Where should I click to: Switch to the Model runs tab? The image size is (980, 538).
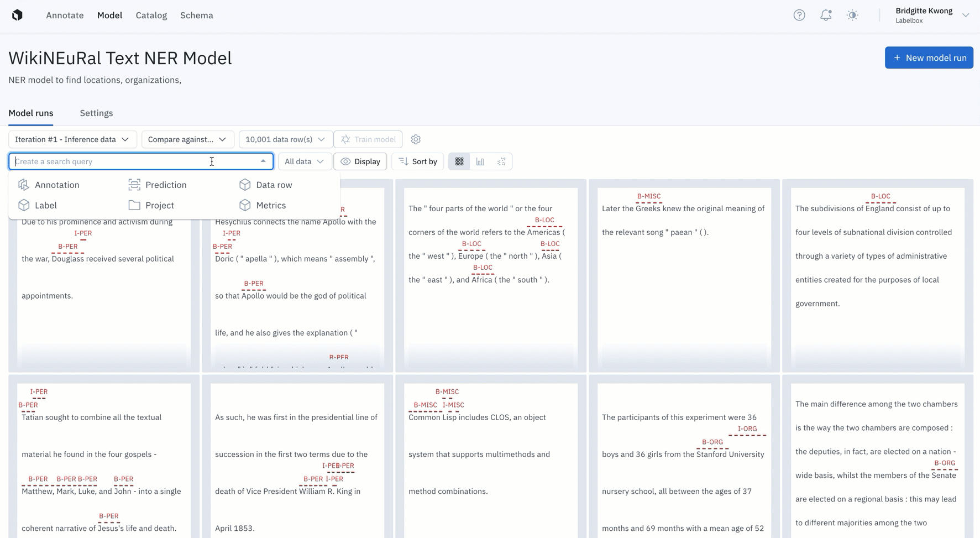(x=31, y=113)
